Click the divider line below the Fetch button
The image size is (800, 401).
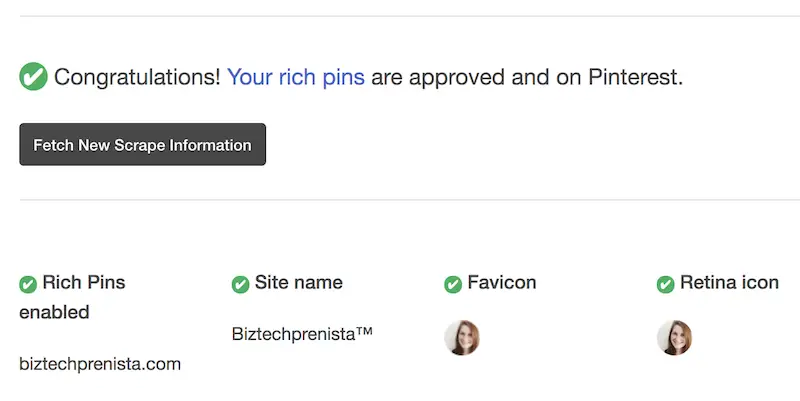[x=410, y=199]
